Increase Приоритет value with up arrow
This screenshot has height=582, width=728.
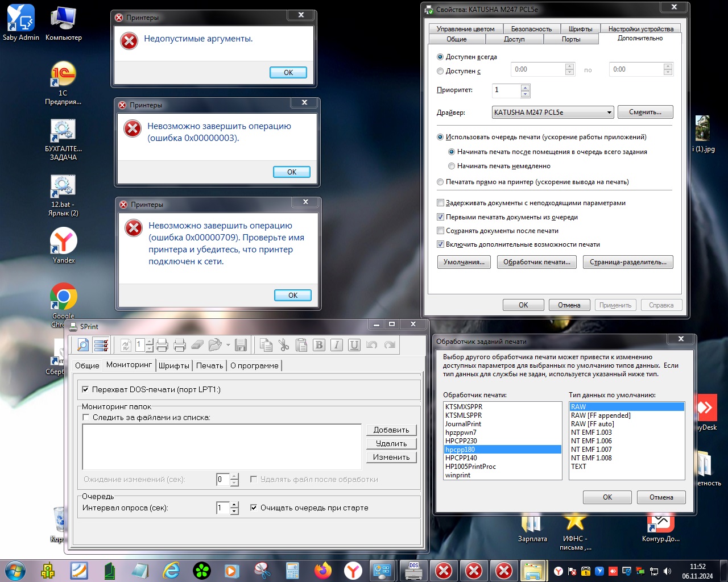525,87
